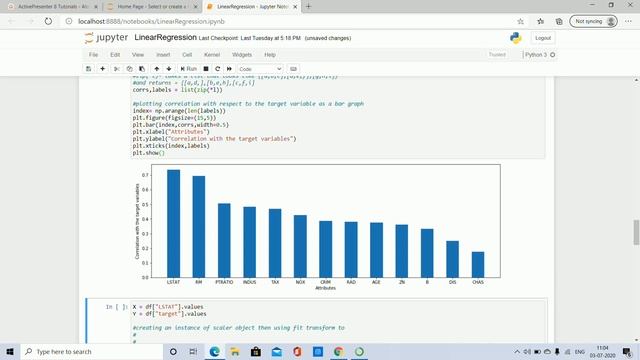View site information icon in address bar
Screen dimensions: 640x360
tap(69, 21)
